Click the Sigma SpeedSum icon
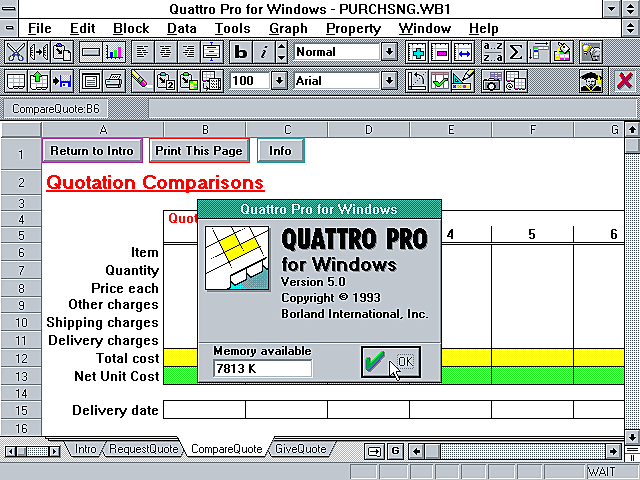Image resolution: width=640 pixels, height=480 pixels. pos(516,52)
